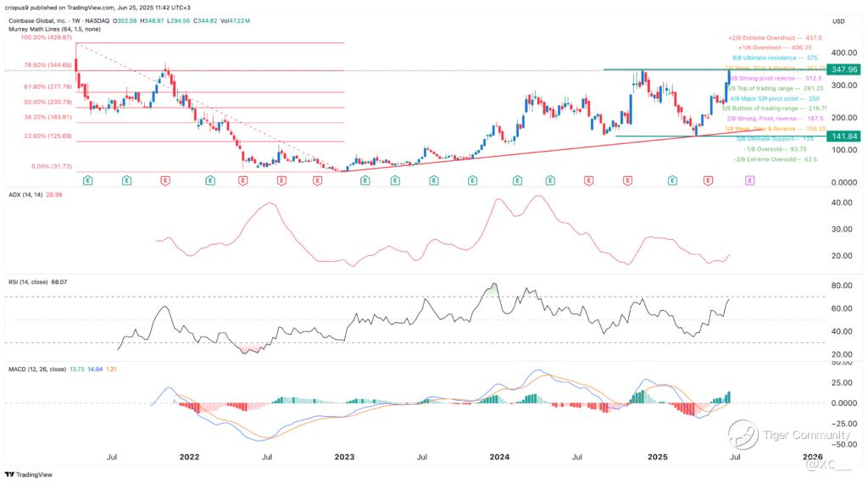The height and width of the screenshot is (483, 868).
Task: Click the green 347.96 price label
Action: (843, 69)
